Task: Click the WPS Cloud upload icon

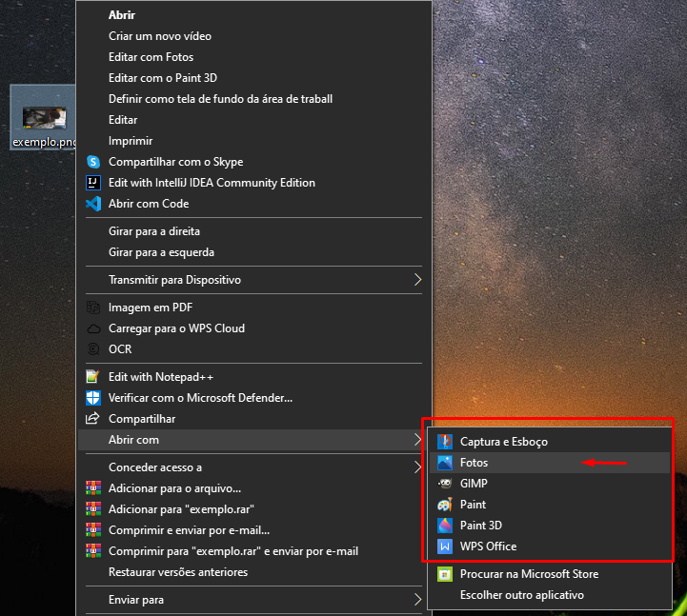Action: pos(93,328)
